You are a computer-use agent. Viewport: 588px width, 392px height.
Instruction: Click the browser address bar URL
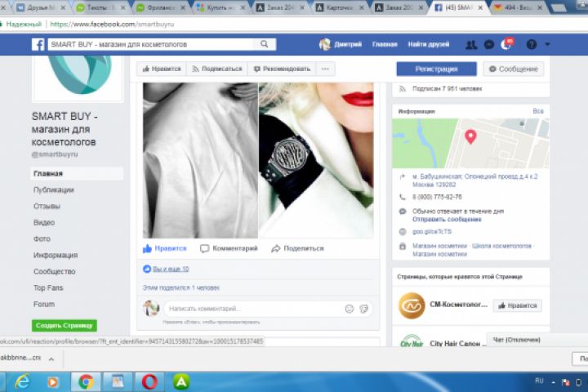tap(112, 24)
